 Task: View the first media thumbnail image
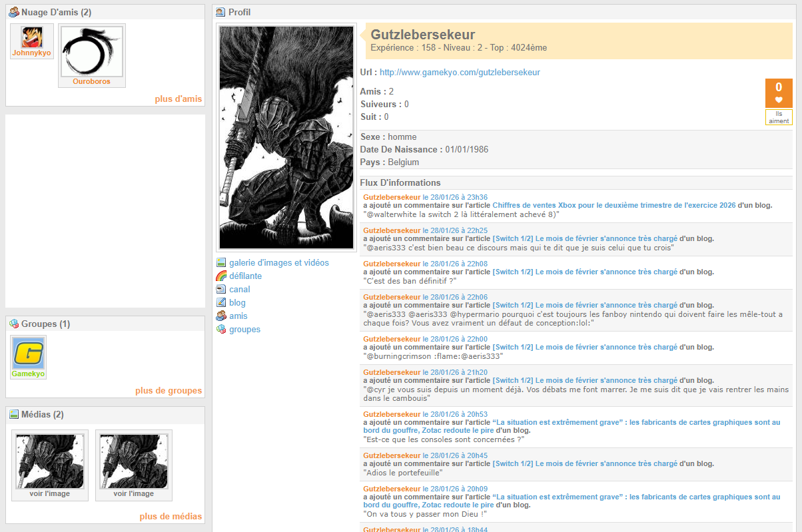[49, 460]
